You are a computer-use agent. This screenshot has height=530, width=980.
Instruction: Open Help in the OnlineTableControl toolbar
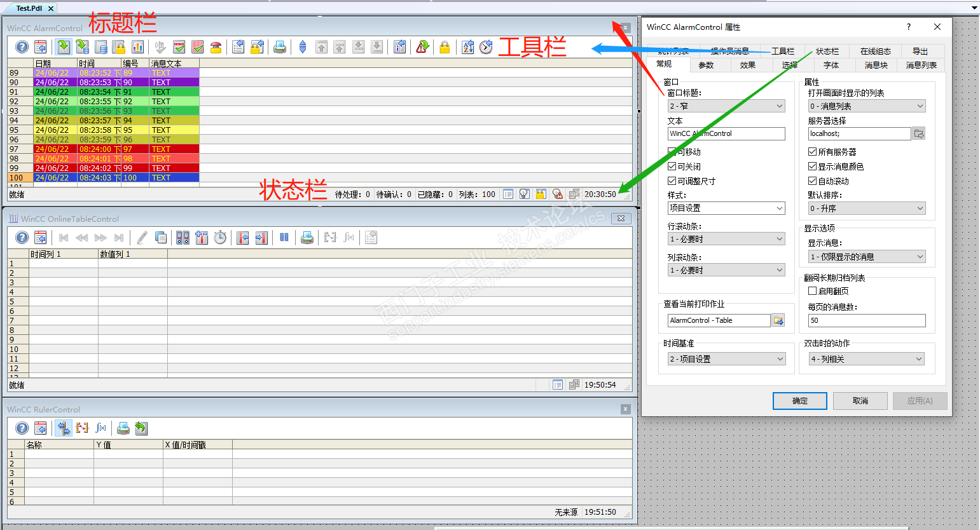pyautogui.click(x=22, y=238)
